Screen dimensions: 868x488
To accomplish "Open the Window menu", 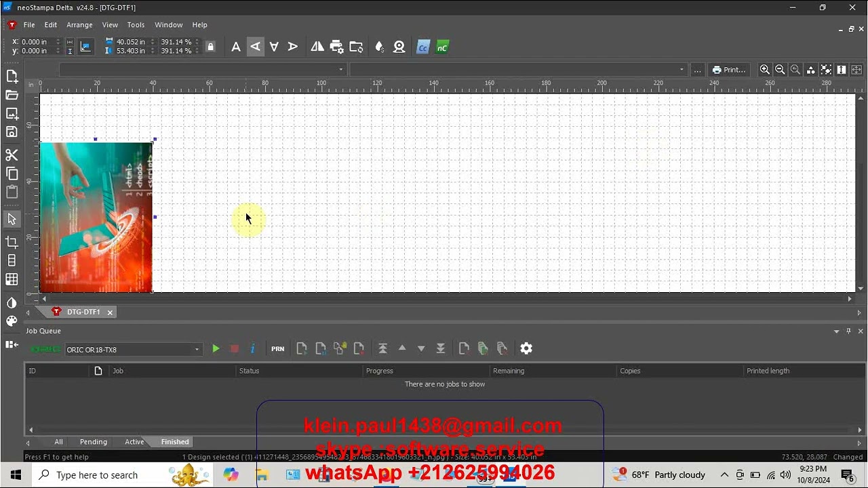I will point(169,25).
